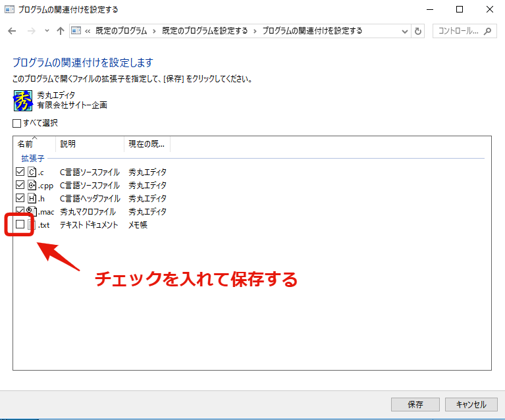Screen dimensions: 505x420
Task: Go up one level with up arrow
Action: pos(61,31)
